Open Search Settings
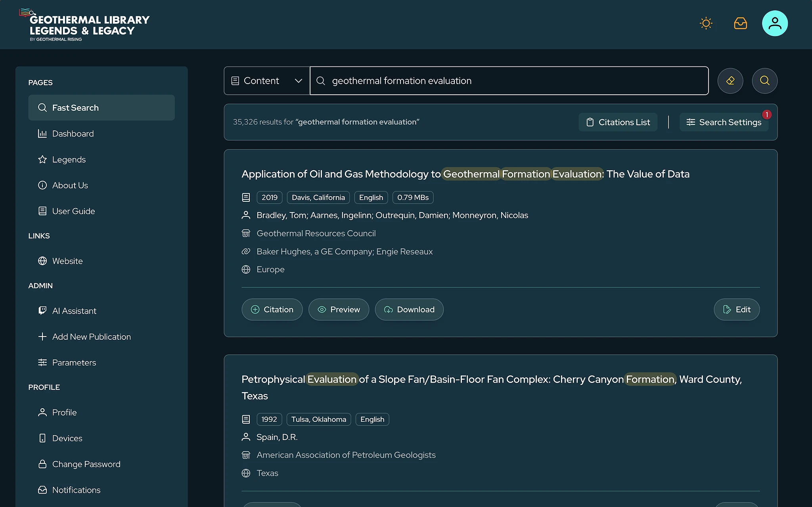 pyautogui.click(x=724, y=122)
